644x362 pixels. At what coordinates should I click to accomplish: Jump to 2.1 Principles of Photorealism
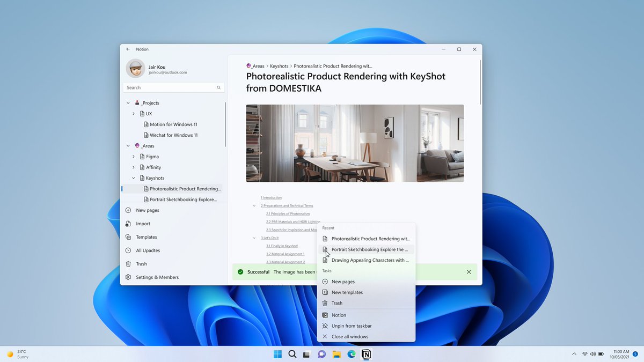[288, 214]
